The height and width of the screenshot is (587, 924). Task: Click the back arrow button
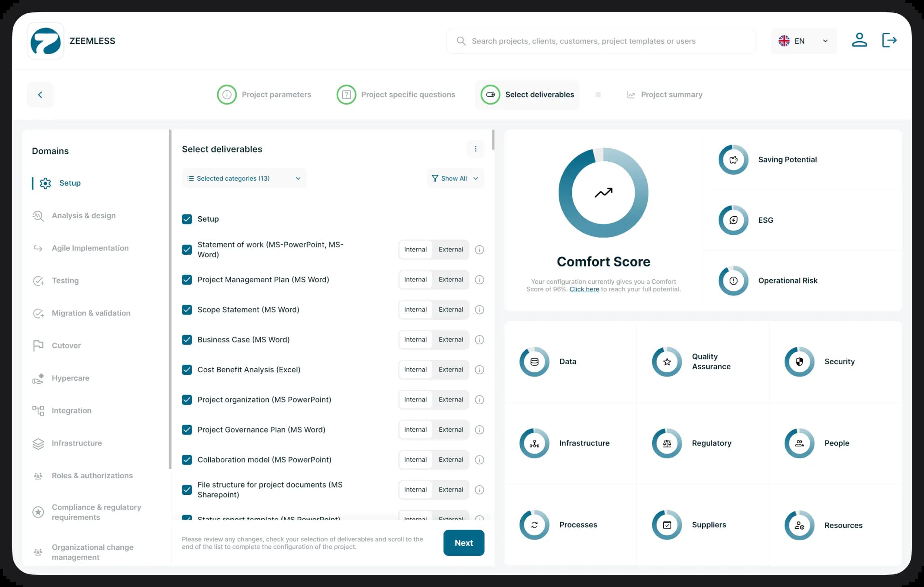tap(40, 95)
